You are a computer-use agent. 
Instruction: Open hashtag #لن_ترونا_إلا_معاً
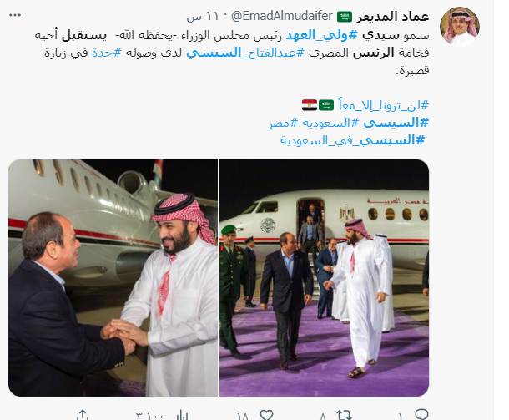[x=383, y=105]
